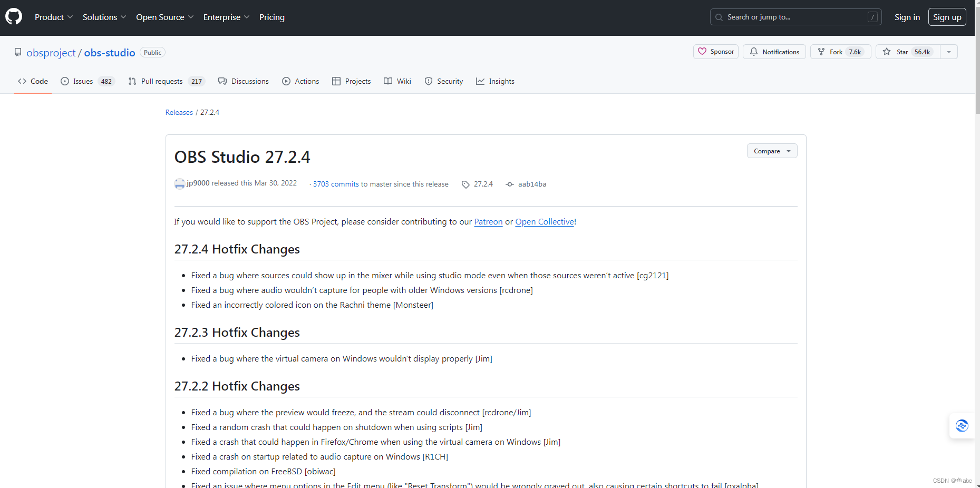Click the Fork button
This screenshot has width=980, height=488.
pyautogui.click(x=840, y=52)
